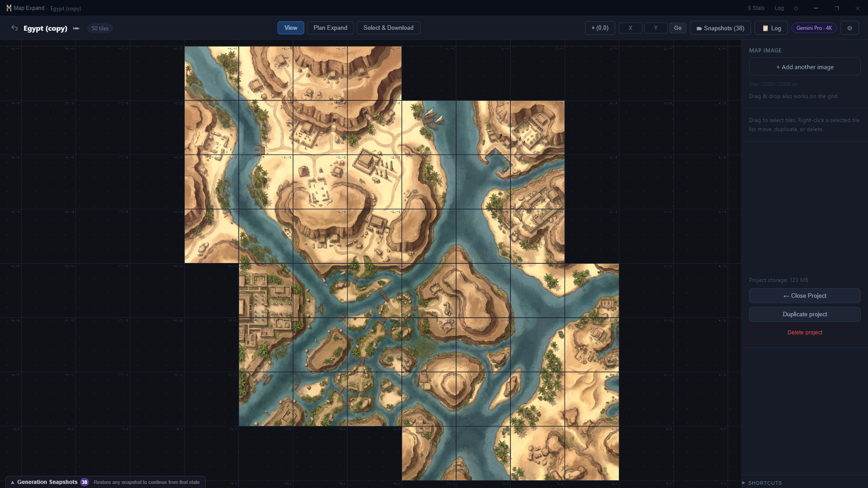
Task: Click the Egypt (copy) project title
Action: coord(45,28)
